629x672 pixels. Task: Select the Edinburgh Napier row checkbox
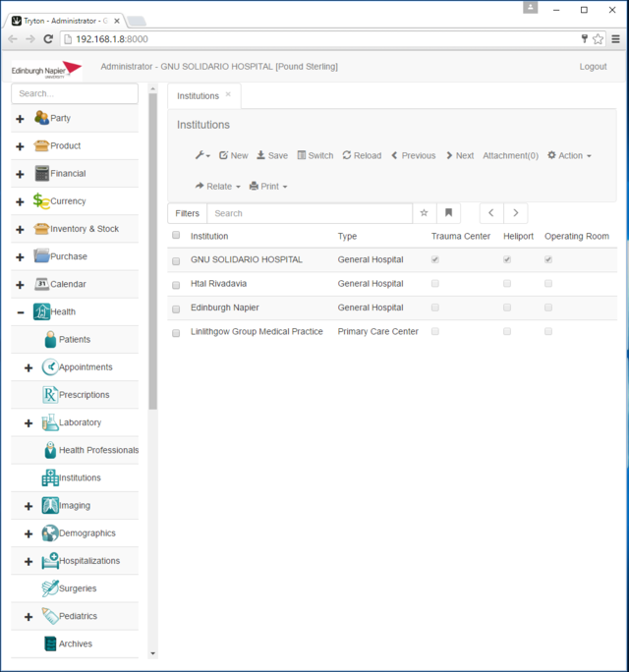176,308
